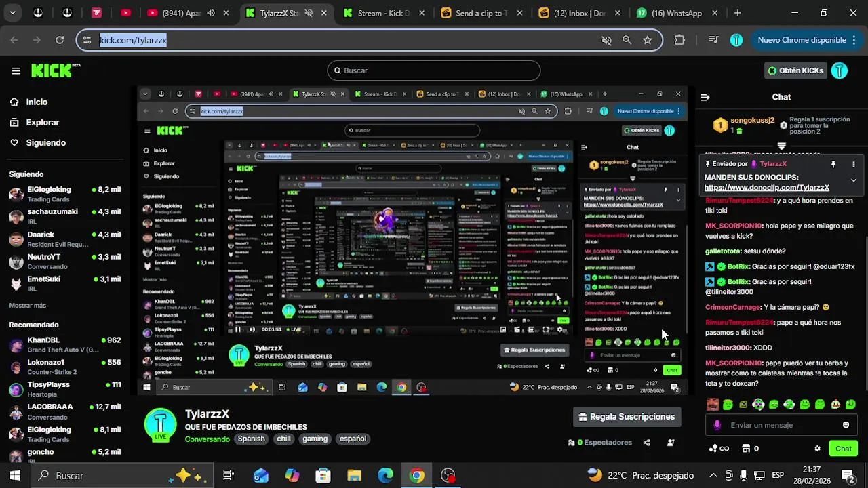Go to Inicio in the sidebar
The image size is (868, 488).
tap(37, 102)
